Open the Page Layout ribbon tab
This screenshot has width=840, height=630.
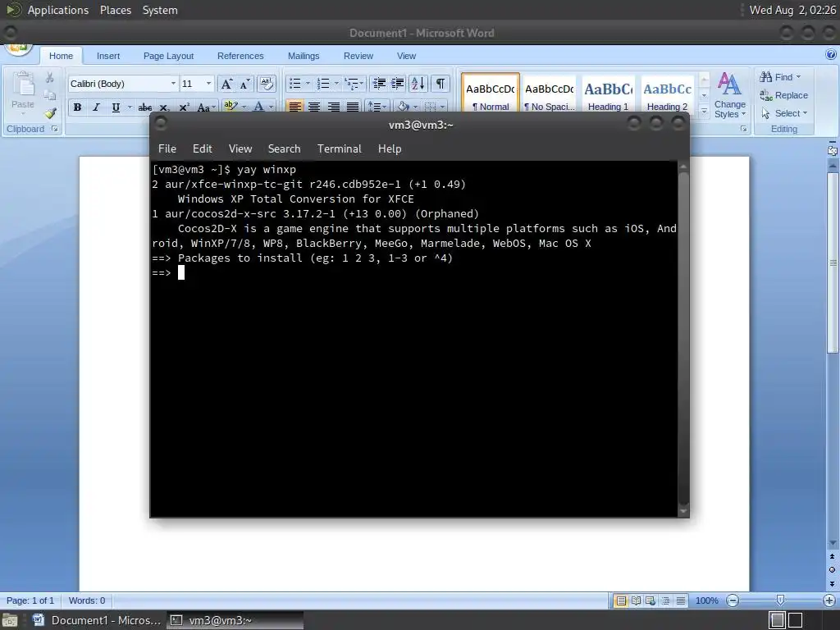click(168, 56)
